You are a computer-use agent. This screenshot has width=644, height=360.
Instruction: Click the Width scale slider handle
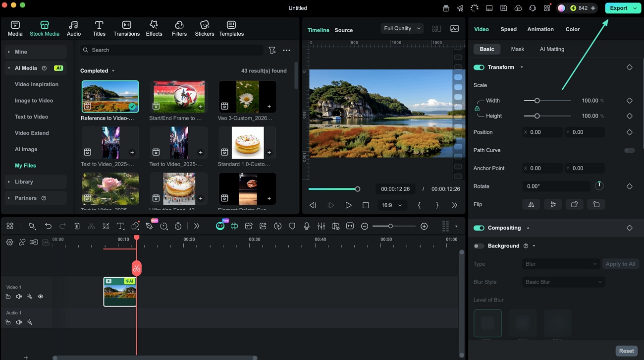tap(537, 101)
